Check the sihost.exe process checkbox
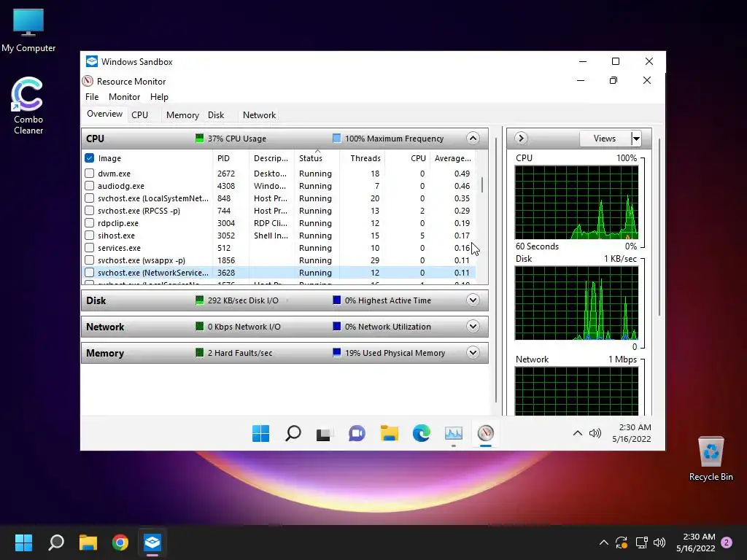 coord(89,236)
